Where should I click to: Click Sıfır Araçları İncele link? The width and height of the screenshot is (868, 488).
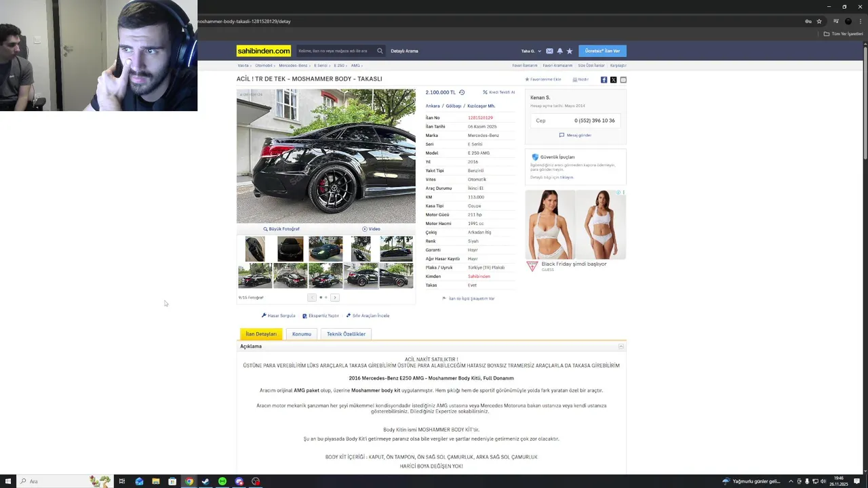[368, 316]
